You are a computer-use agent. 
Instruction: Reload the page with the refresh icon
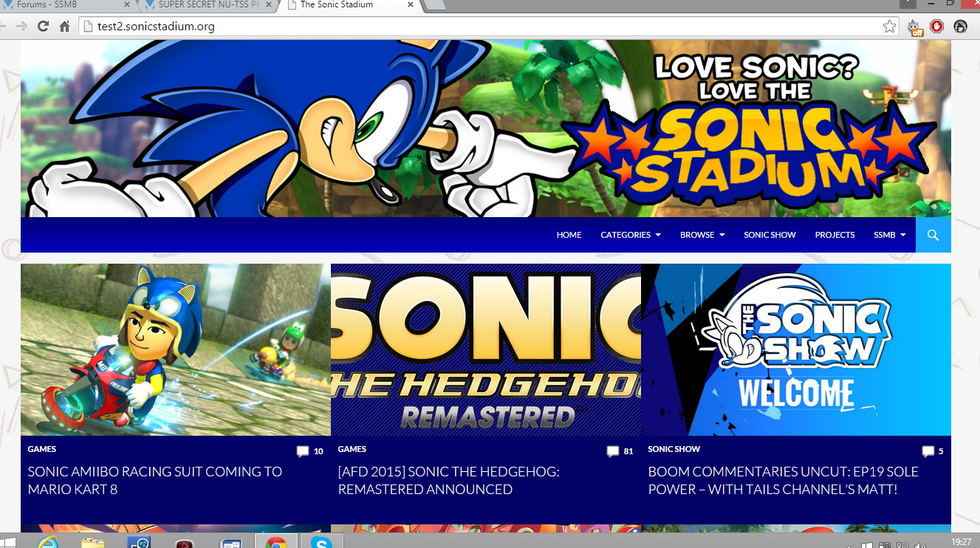tap(43, 27)
